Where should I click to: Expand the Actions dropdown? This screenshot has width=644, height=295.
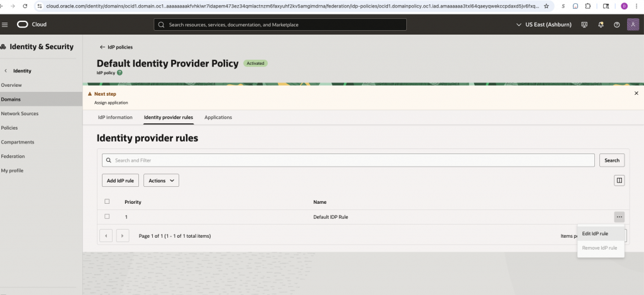[161, 181]
